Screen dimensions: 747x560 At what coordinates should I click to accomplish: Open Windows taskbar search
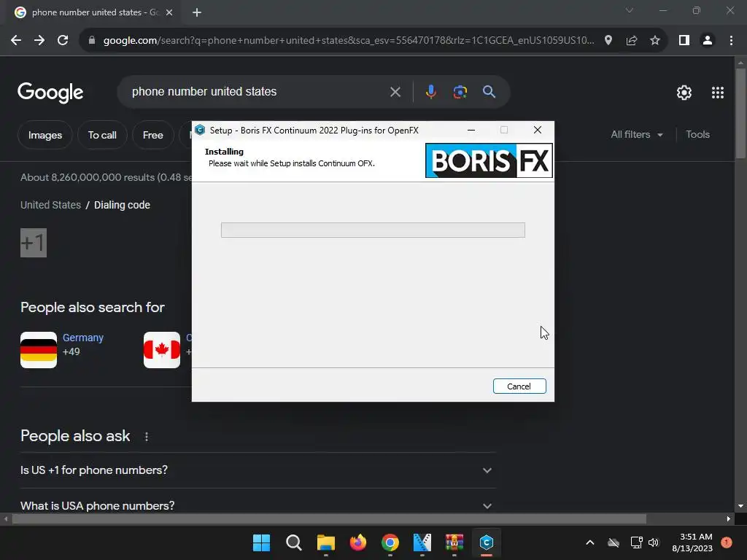pos(294,542)
